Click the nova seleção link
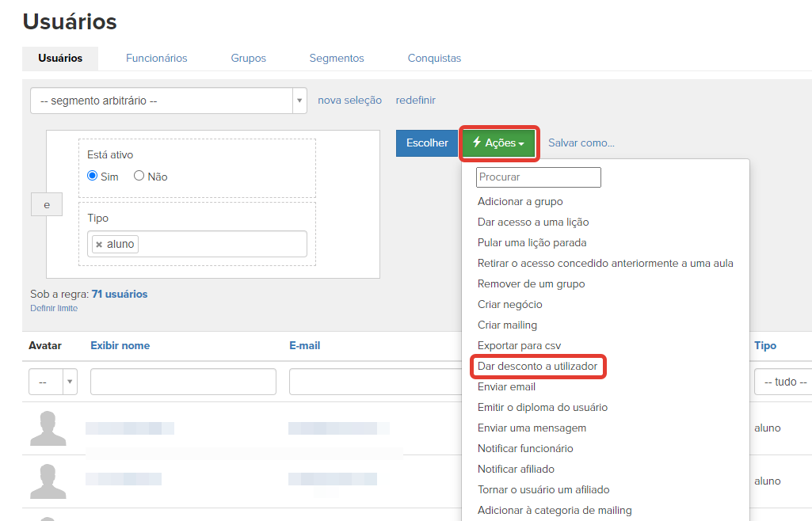The height and width of the screenshot is (521, 812). point(349,101)
